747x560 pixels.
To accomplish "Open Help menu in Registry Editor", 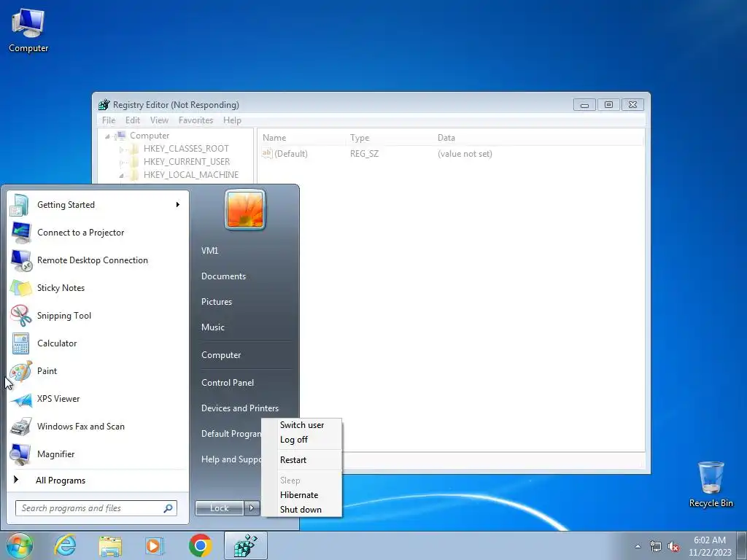I will 232,120.
